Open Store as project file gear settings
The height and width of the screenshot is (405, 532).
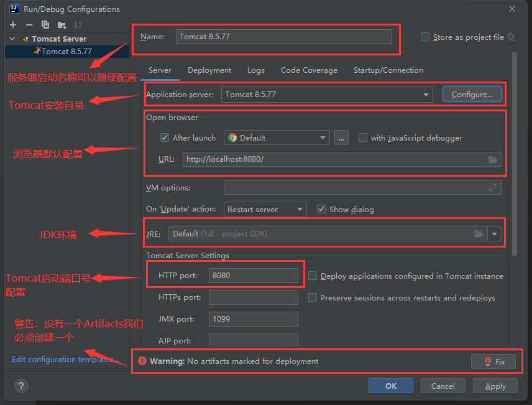coord(511,37)
